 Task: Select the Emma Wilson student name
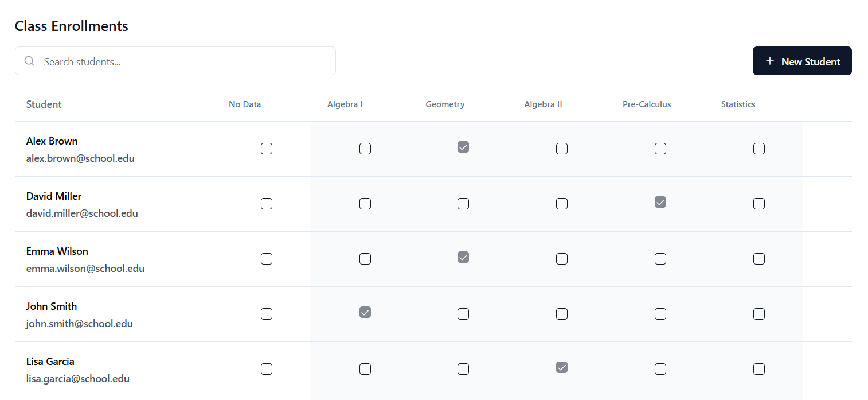coord(57,251)
